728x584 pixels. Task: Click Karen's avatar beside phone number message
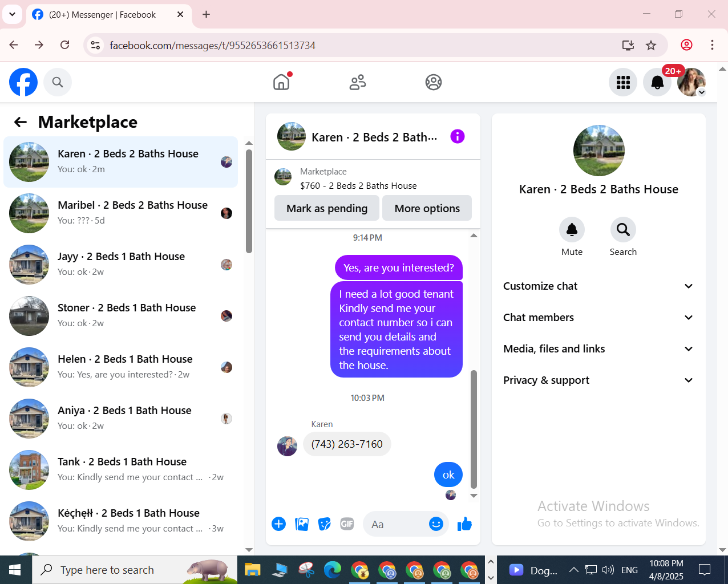coord(287,447)
